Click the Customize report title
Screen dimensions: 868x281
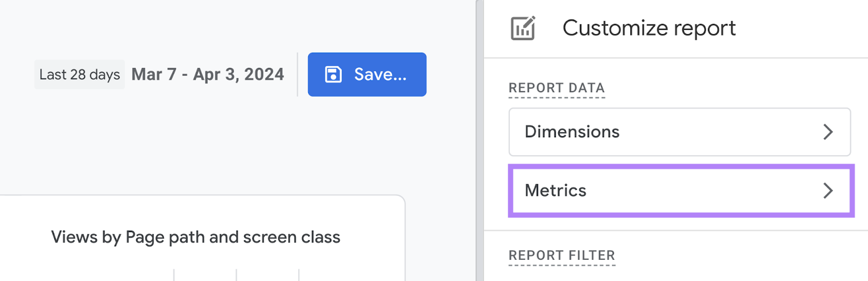point(649,28)
